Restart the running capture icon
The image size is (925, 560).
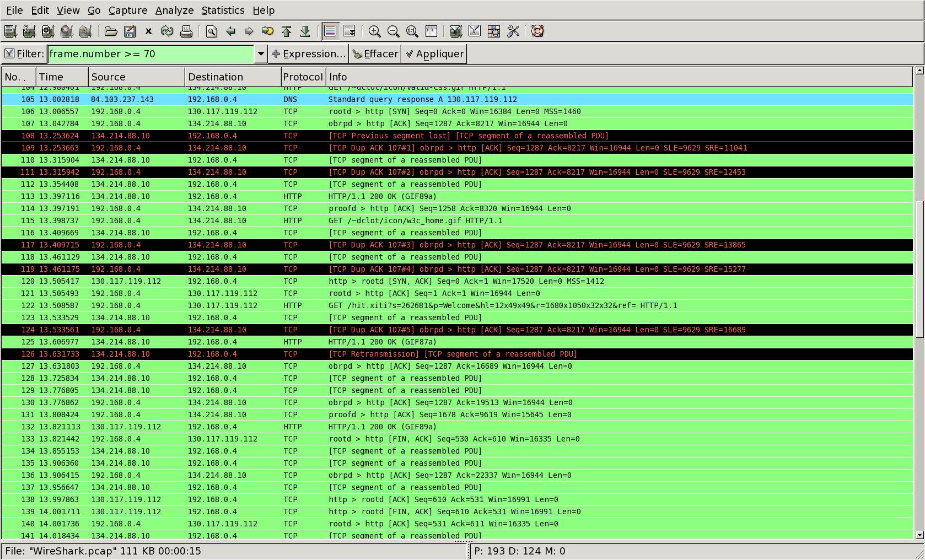tap(85, 31)
